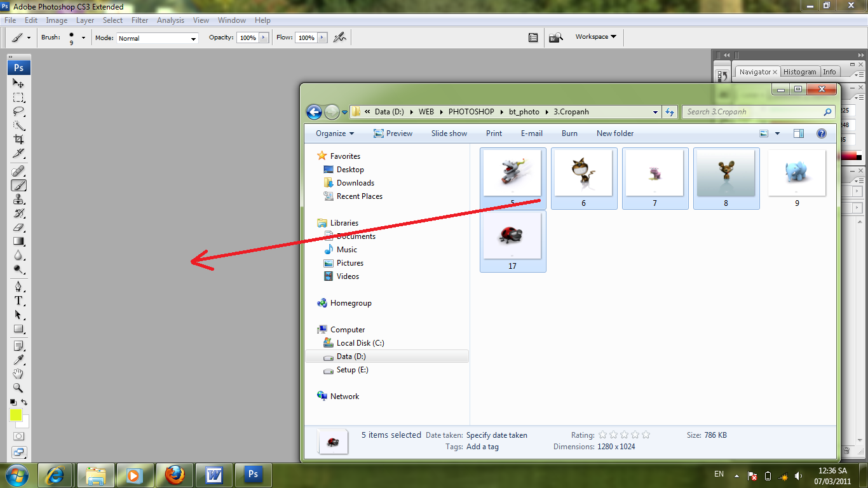Select the Move tool
Screen dimensions: 868x488
tap(18, 84)
